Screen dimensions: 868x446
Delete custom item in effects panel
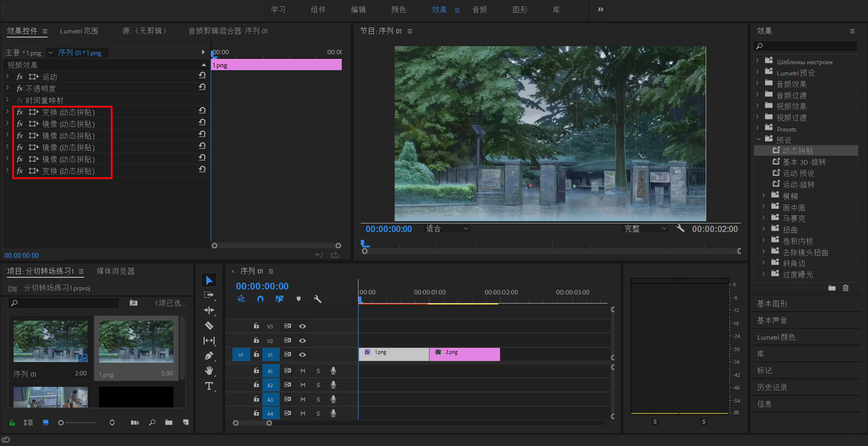coord(846,287)
